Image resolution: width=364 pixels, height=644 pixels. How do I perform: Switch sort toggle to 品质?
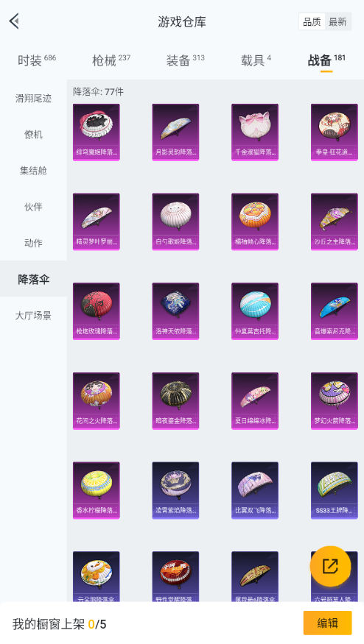(312, 22)
